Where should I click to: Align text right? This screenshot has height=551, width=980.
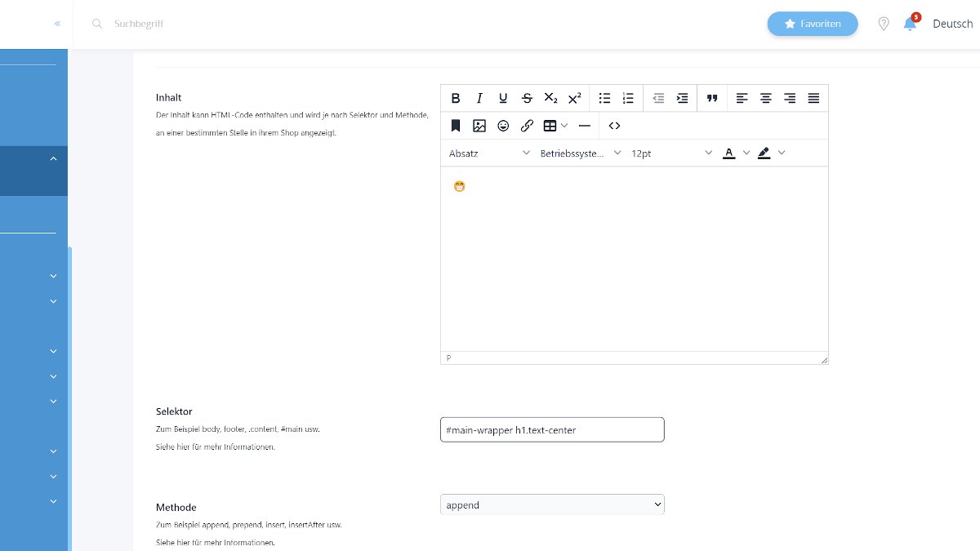(x=790, y=98)
